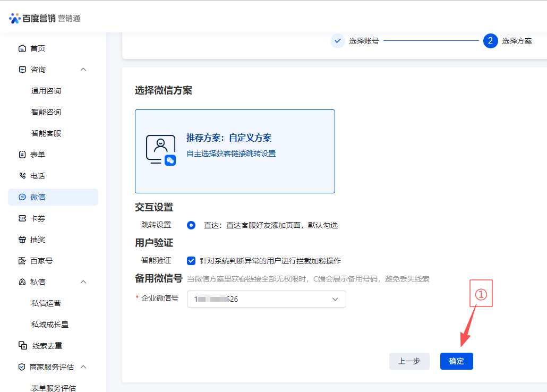The image size is (547, 392).
Task: Click the coupon icon beside 卡券
Action: (22, 218)
